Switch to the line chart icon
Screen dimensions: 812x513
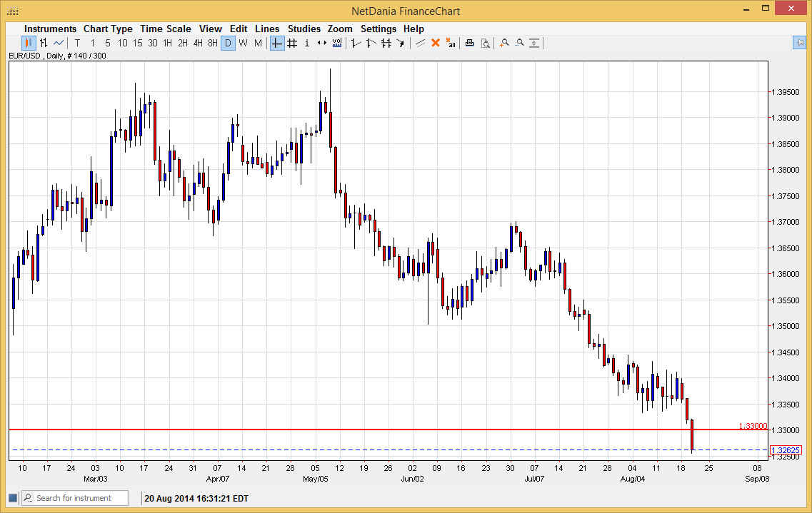[59, 43]
